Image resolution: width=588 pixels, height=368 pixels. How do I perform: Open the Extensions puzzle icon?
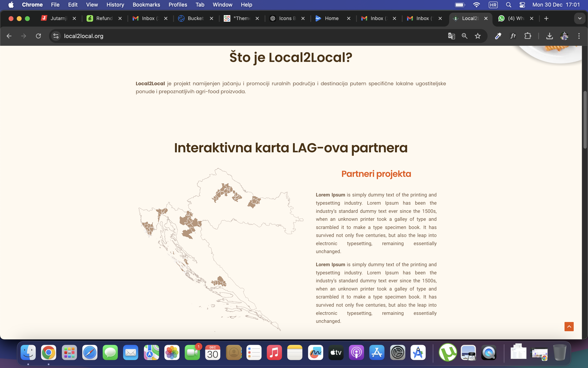(x=528, y=36)
